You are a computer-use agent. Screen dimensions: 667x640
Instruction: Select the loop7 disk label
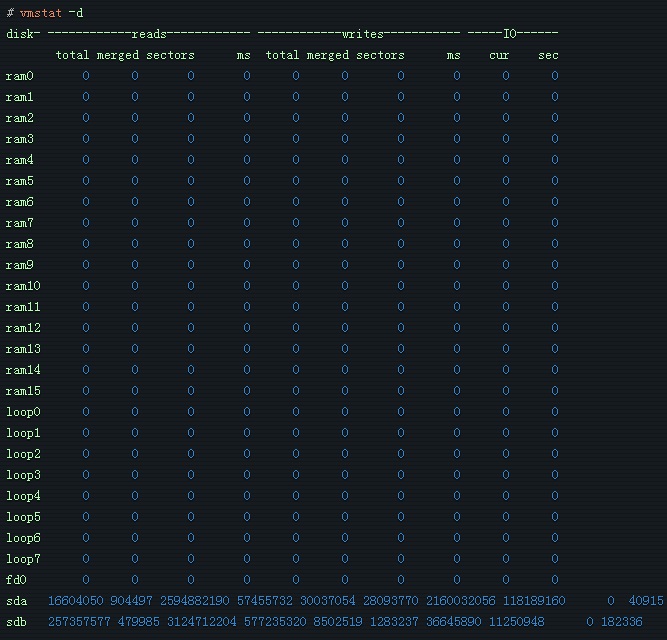(23, 559)
